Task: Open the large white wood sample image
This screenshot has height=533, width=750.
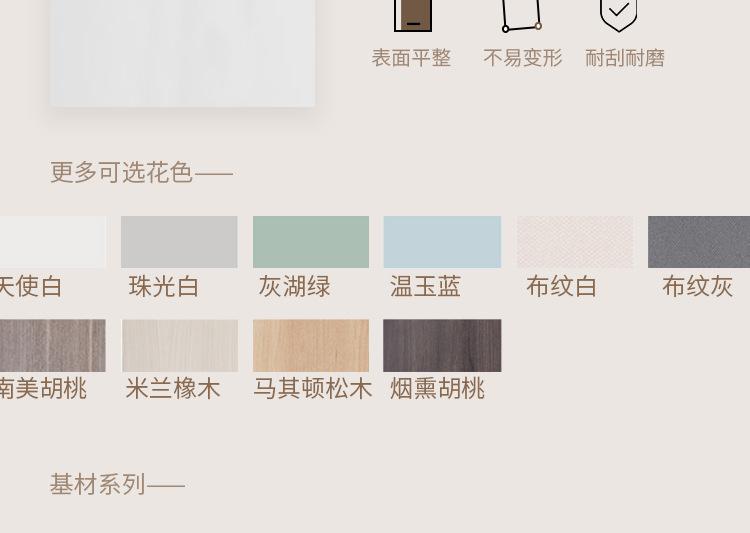Action: tap(182, 53)
